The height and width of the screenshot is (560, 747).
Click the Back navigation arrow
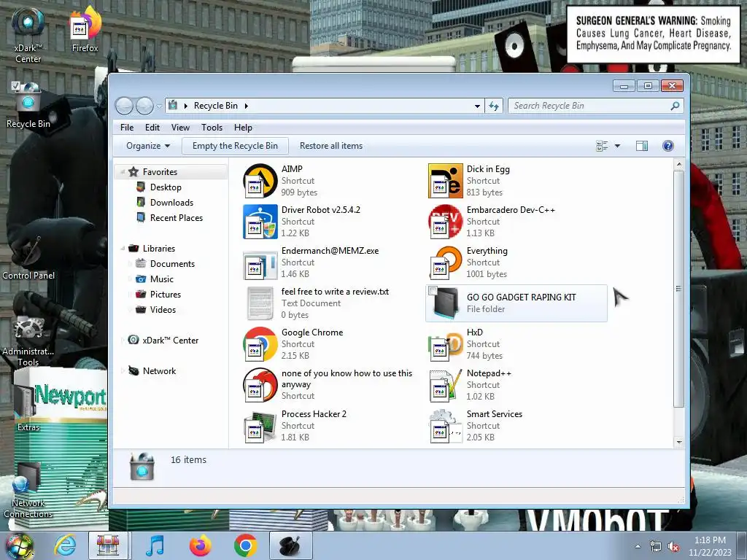(x=124, y=106)
